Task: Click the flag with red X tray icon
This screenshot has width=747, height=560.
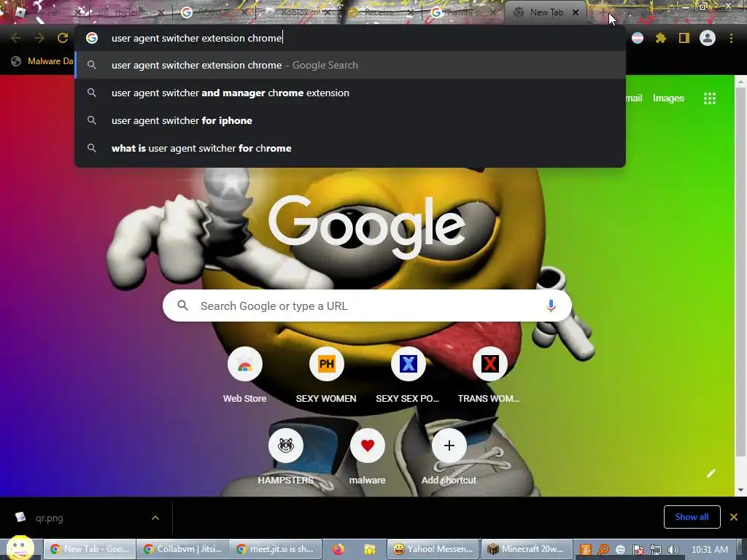Action: click(x=638, y=550)
